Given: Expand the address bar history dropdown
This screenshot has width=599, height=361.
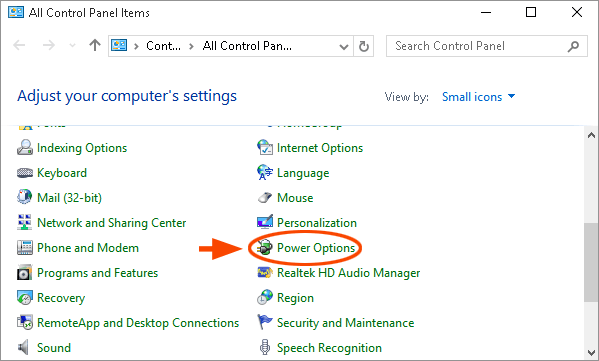Looking at the screenshot, I should click(344, 47).
